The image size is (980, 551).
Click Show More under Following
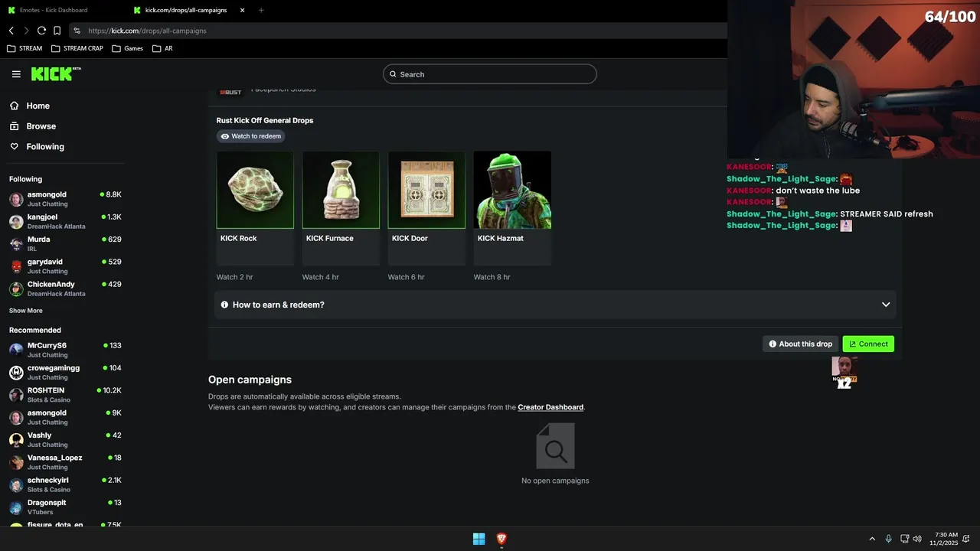(x=26, y=311)
